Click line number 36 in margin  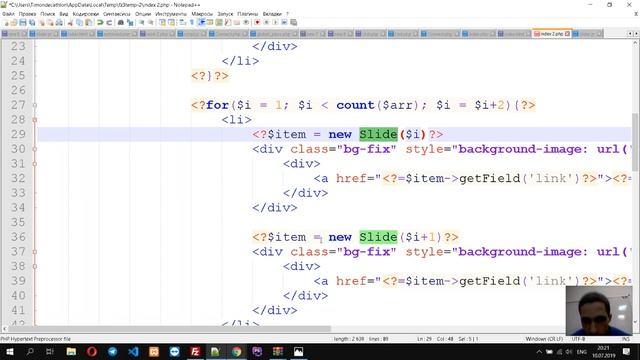(x=18, y=237)
